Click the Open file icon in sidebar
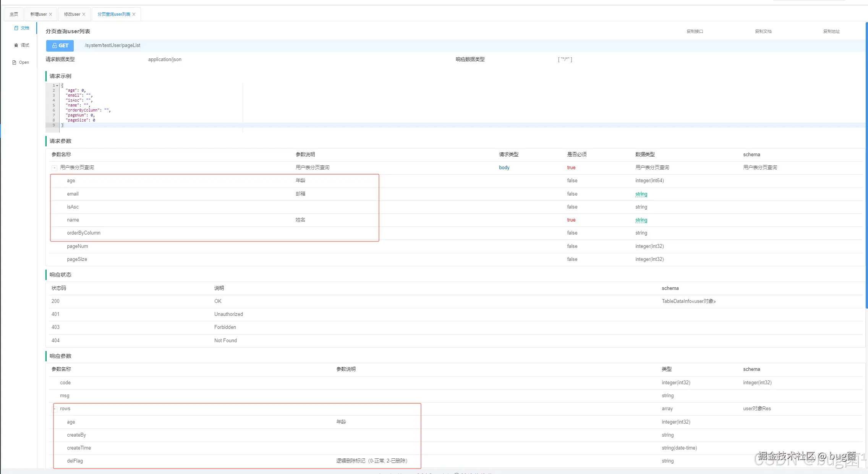The image size is (868, 474). (x=15, y=62)
